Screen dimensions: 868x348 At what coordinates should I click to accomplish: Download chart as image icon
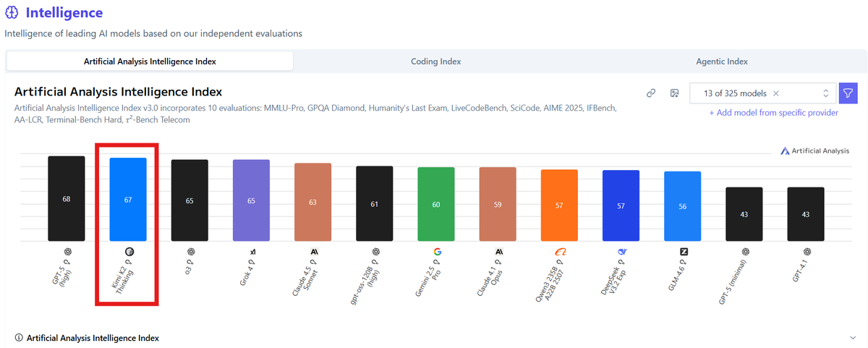[674, 93]
